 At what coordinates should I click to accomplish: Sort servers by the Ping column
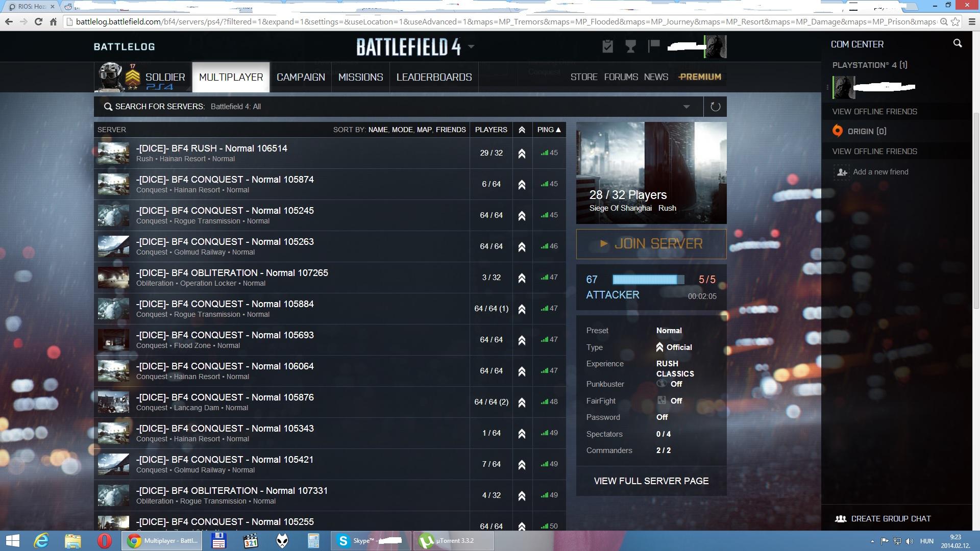pos(549,130)
